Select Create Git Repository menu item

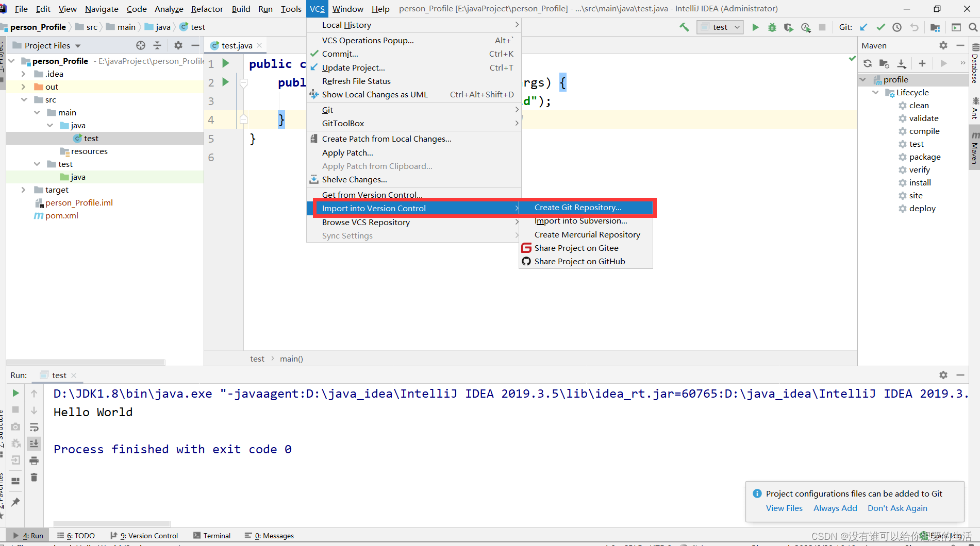coord(586,207)
